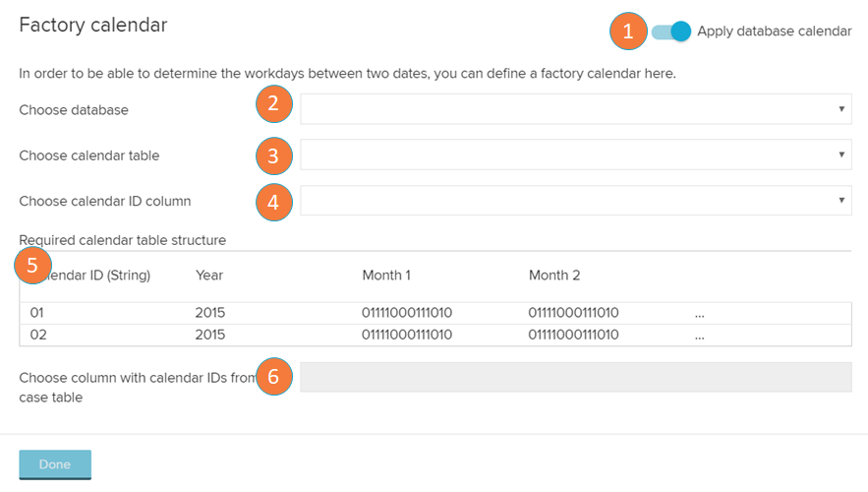Click the orange marker numbered 3
868x492 pixels.
click(274, 155)
